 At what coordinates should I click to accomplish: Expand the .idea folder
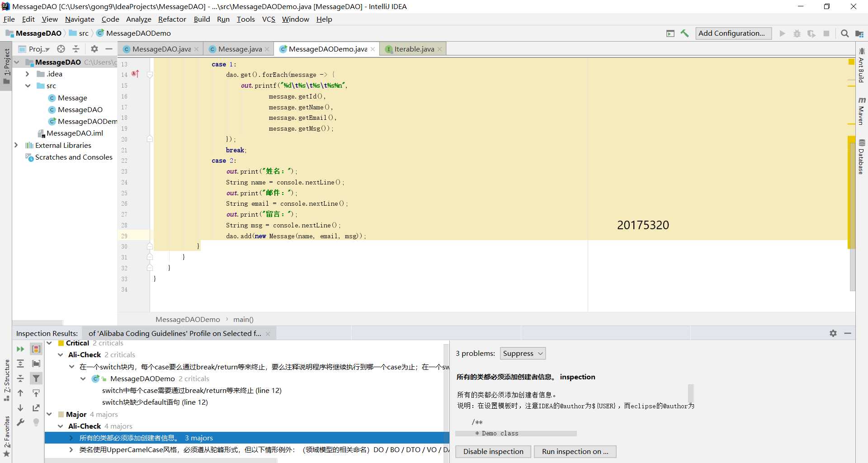27,74
